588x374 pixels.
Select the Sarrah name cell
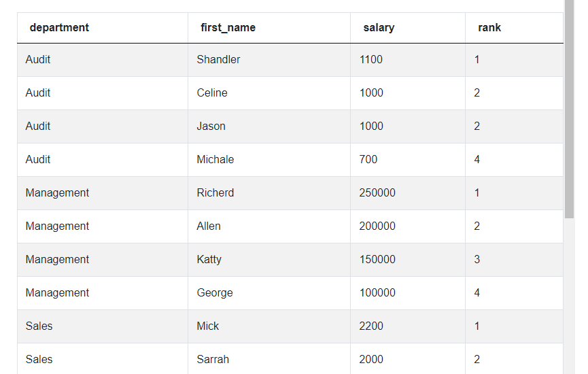point(213,360)
